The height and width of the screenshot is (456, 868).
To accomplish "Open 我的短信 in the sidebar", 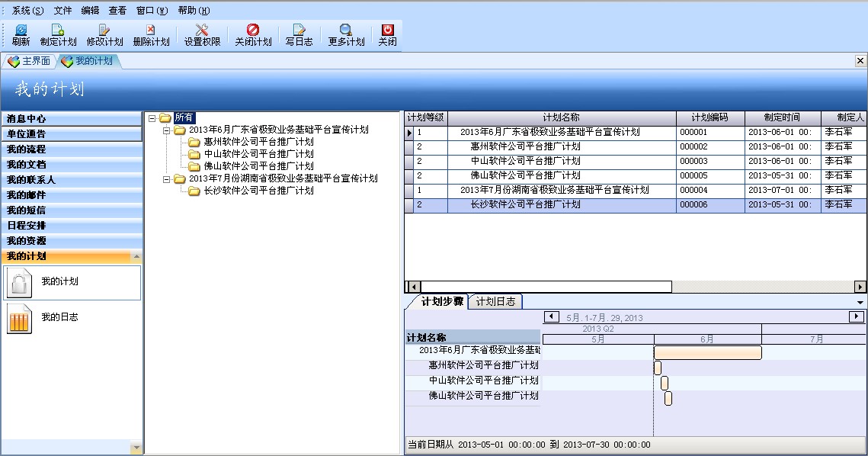I will point(72,210).
